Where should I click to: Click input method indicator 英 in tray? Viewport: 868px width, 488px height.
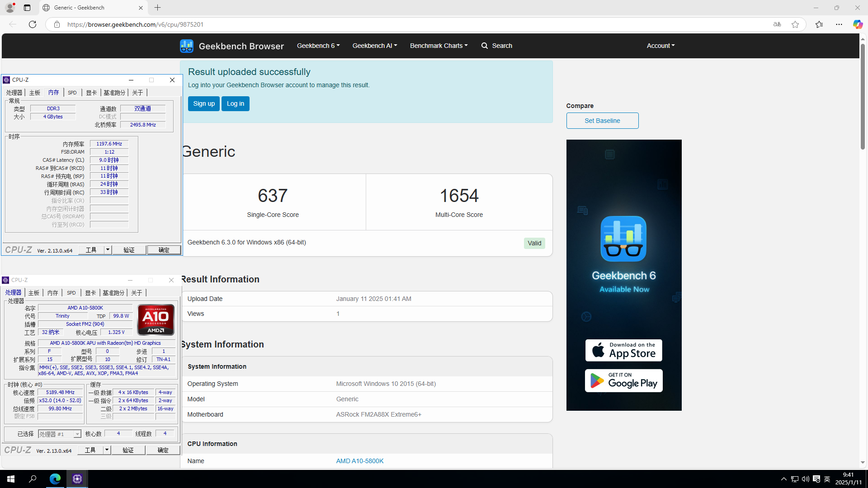pyautogui.click(x=827, y=479)
